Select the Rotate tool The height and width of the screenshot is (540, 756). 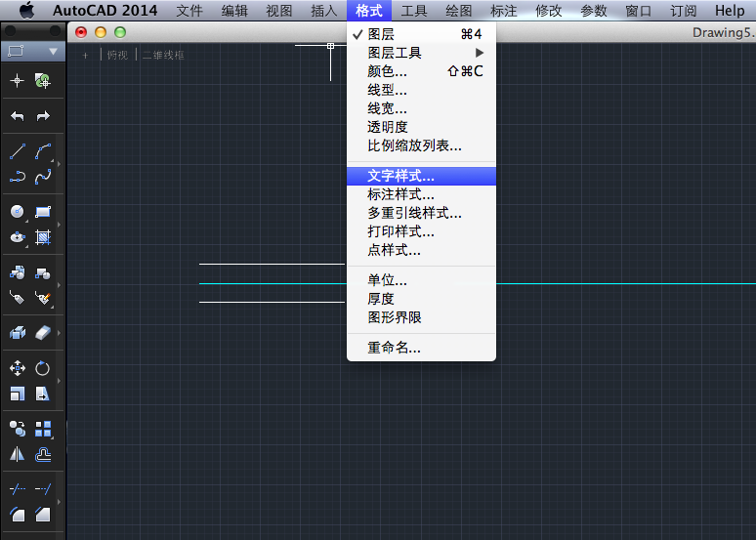pyautogui.click(x=43, y=368)
